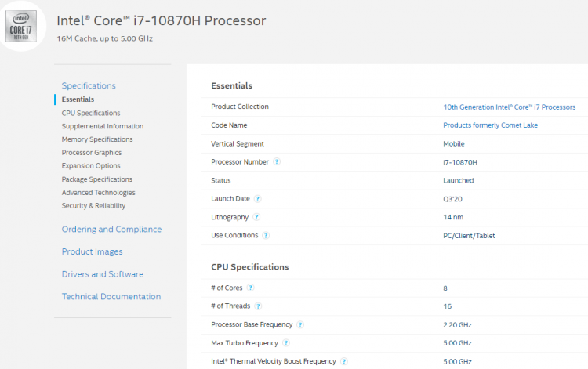Viewport: 588px width, 369px height.
Task: Open help icon next to # of Threads
Action: click(x=258, y=306)
